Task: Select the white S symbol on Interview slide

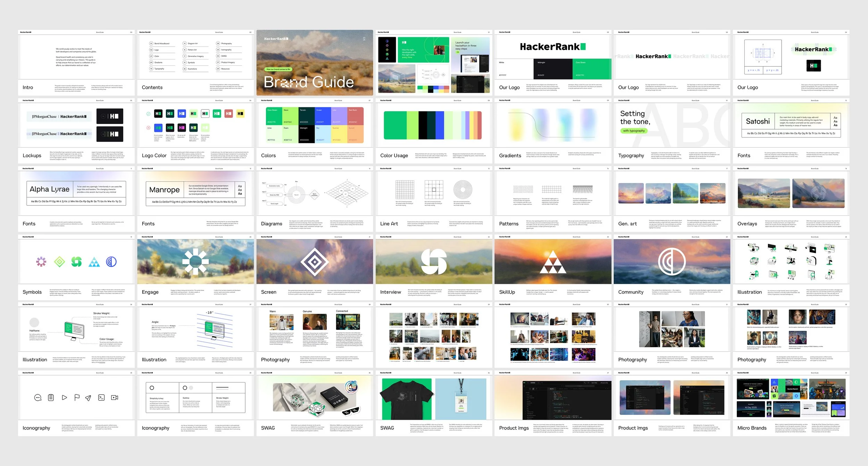Action: pos(434,262)
